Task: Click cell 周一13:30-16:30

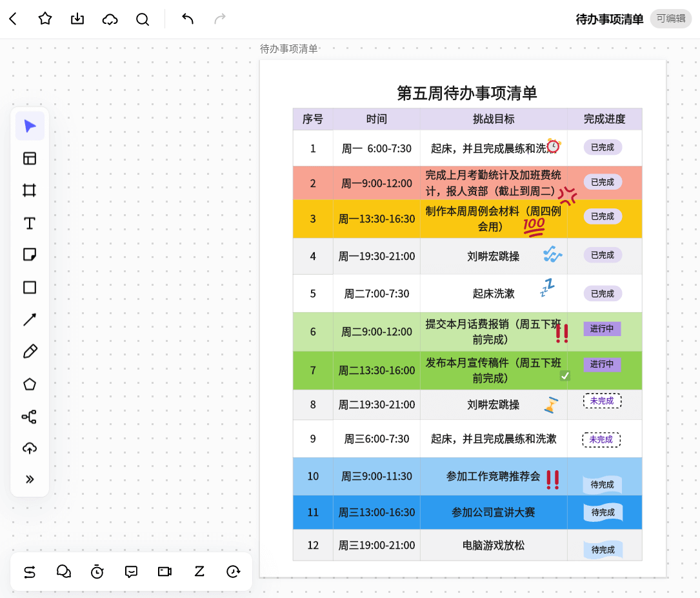Action: coord(377,219)
